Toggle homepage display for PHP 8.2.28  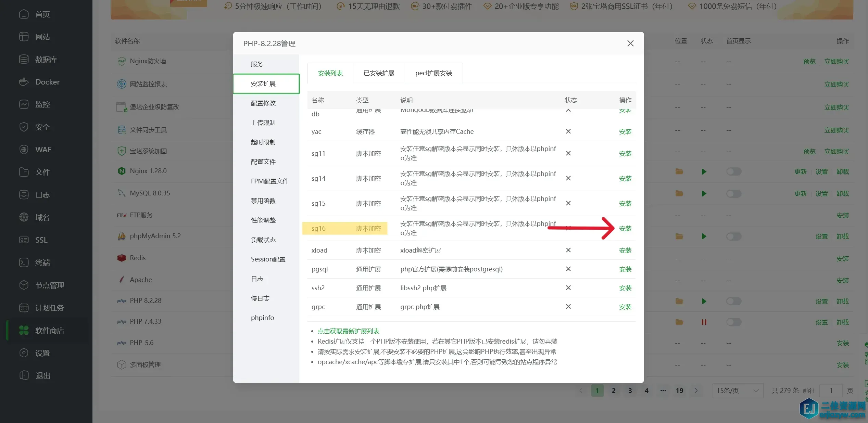(x=734, y=301)
